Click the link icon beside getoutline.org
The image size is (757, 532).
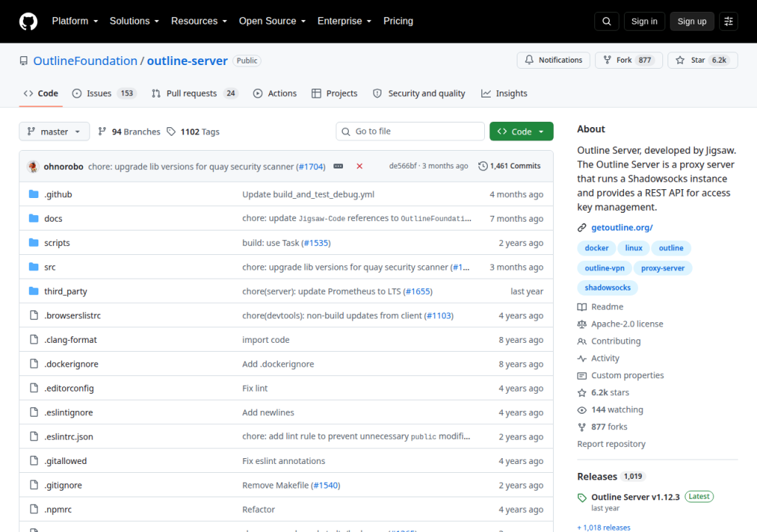(x=582, y=228)
